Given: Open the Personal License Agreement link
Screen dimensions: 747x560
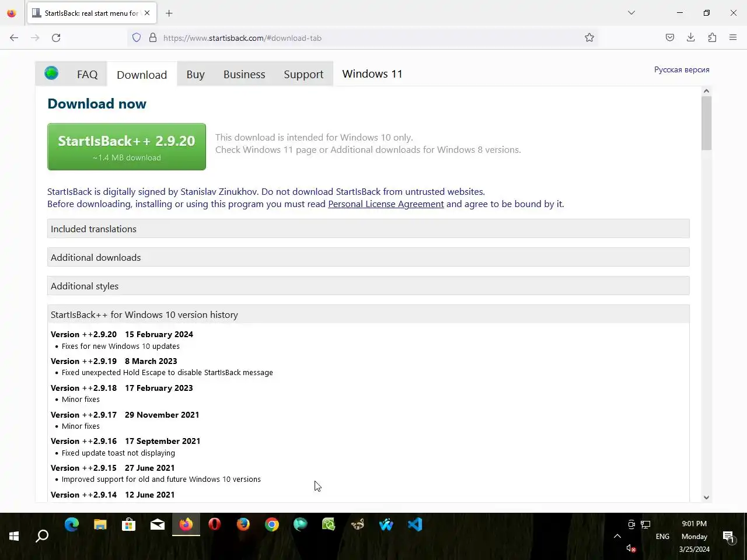Looking at the screenshot, I should pyautogui.click(x=386, y=204).
